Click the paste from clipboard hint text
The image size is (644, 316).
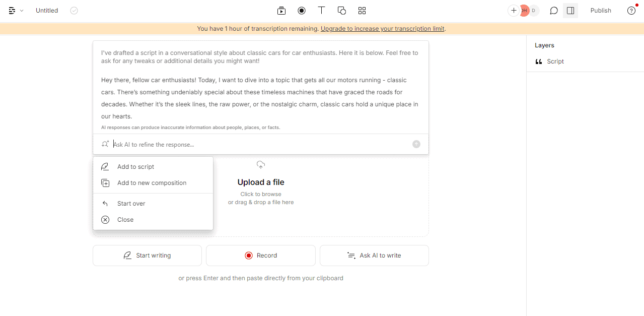point(261,278)
